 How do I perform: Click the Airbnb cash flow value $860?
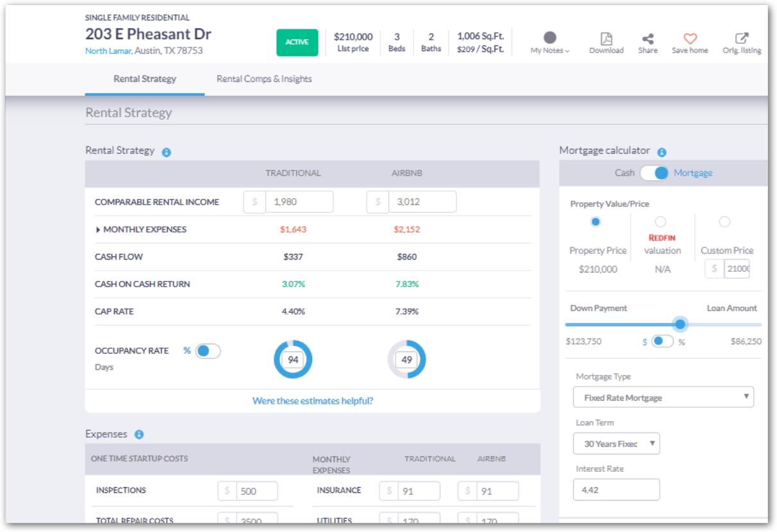click(x=406, y=257)
